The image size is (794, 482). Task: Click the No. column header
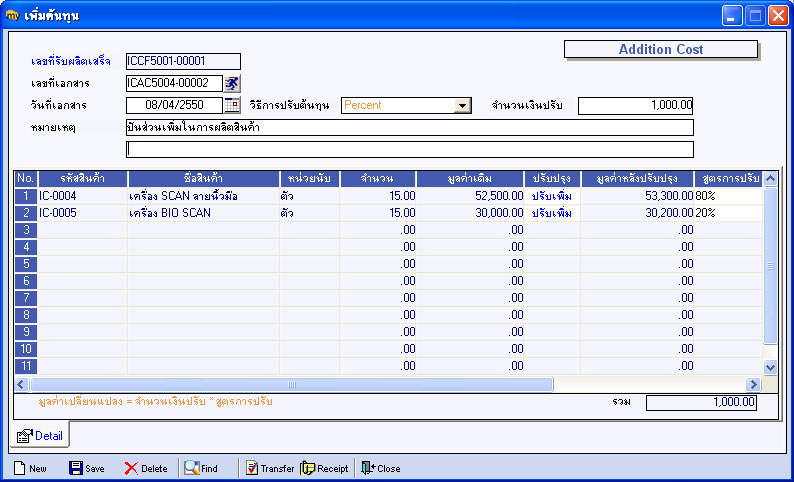coord(26,179)
